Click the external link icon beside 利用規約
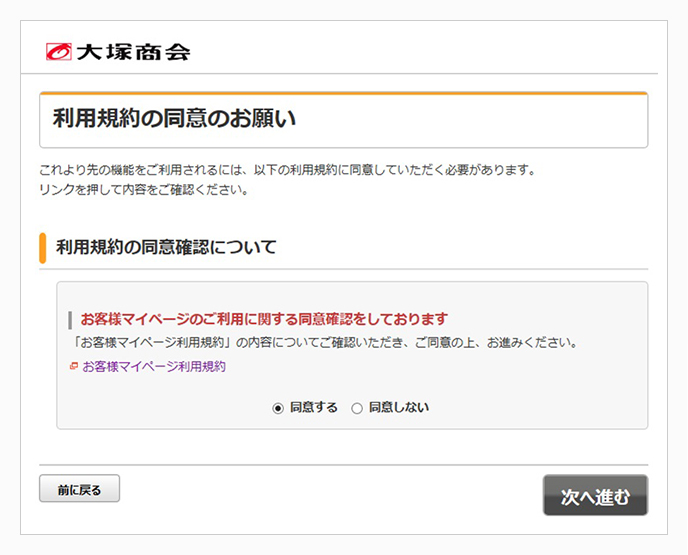The image size is (688, 555). point(74,366)
